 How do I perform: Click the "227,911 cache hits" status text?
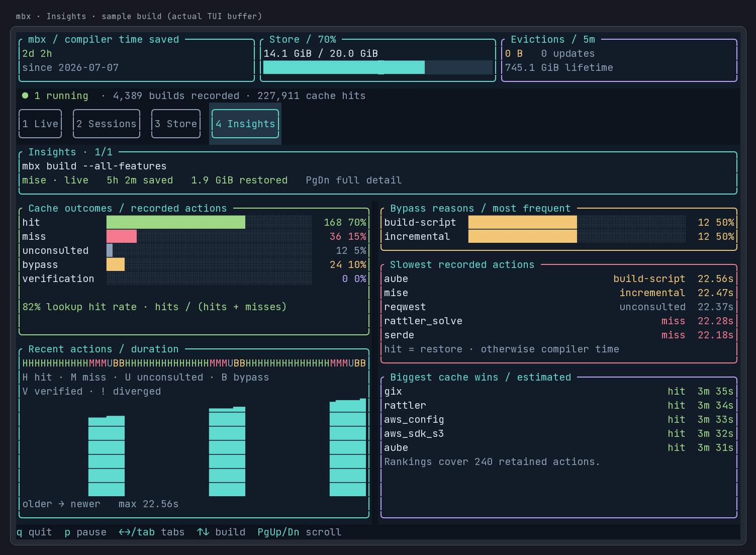coord(312,96)
